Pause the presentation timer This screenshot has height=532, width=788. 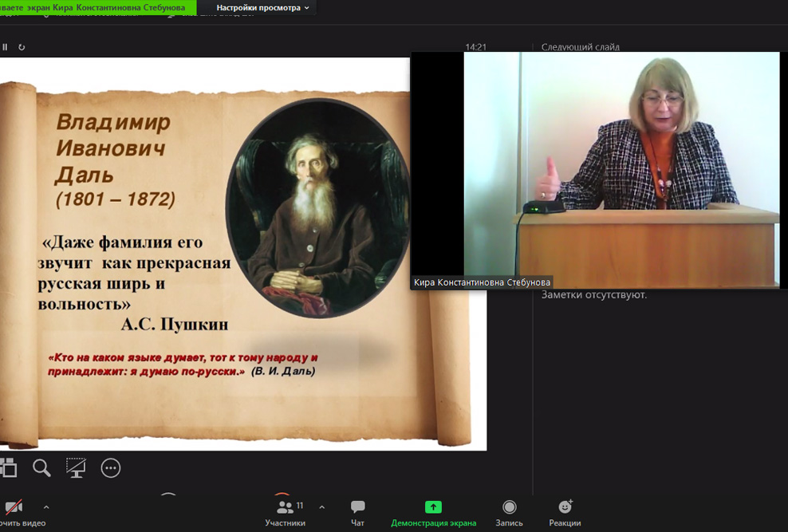pos(5,47)
